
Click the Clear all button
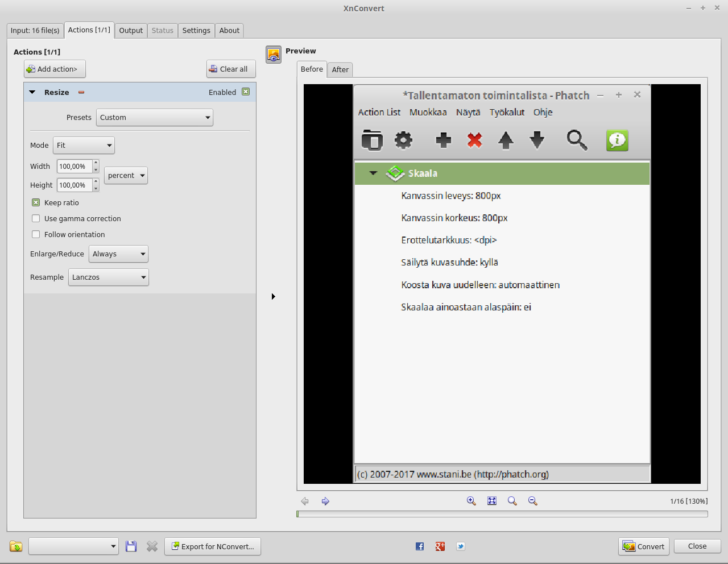pos(231,69)
